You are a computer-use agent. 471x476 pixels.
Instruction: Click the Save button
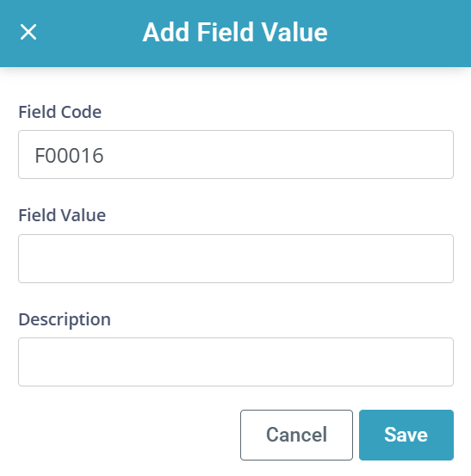point(406,435)
